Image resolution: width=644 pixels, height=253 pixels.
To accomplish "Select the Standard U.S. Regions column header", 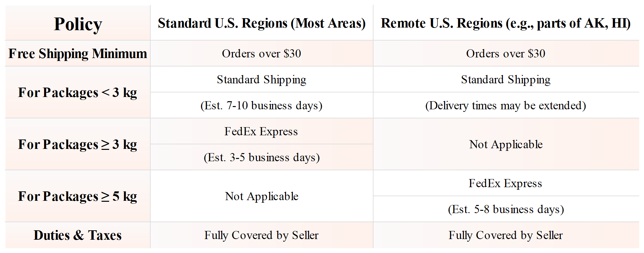I will 261,23.
